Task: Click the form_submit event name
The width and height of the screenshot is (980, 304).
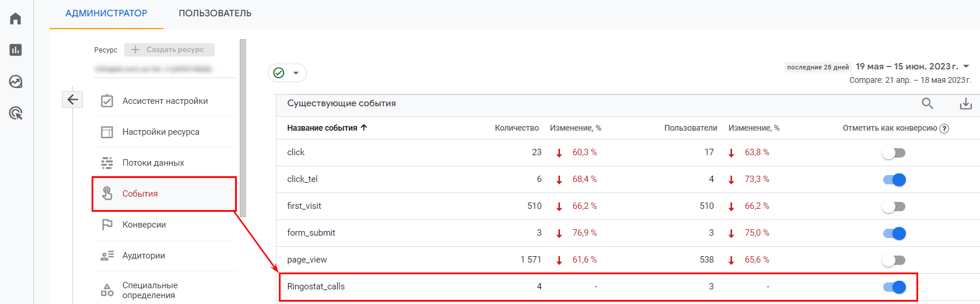Action: tap(311, 233)
